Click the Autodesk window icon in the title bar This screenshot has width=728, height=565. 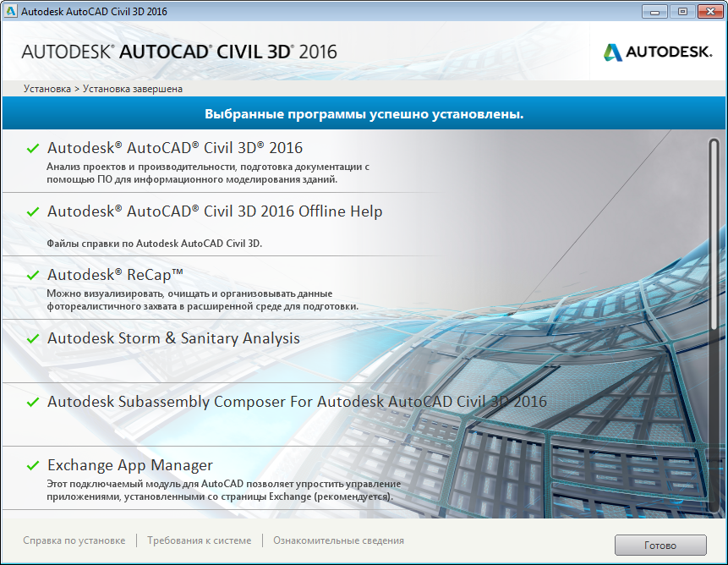pyautogui.click(x=10, y=11)
